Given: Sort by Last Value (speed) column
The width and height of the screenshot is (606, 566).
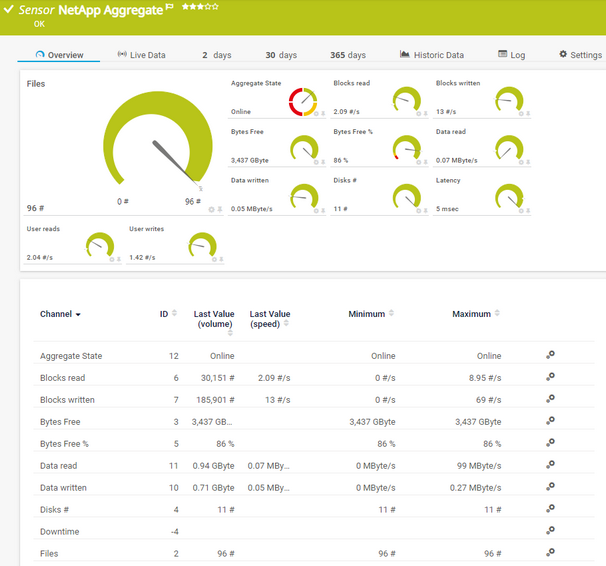Looking at the screenshot, I should (x=270, y=319).
